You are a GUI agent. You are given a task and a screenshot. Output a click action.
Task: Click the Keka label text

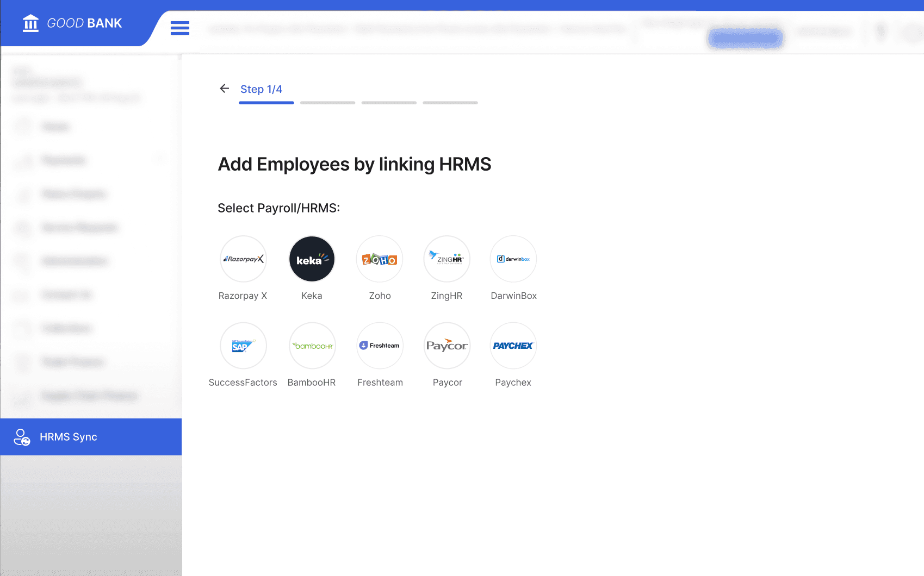312,296
